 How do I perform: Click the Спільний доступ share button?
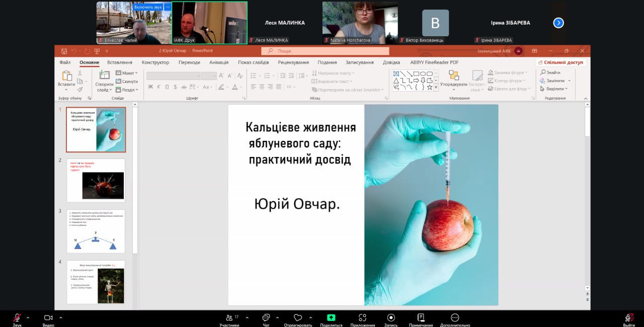[560, 62]
